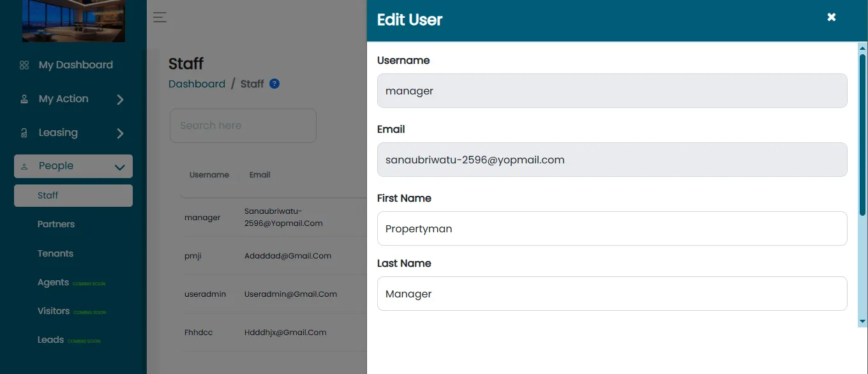The height and width of the screenshot is (374, 868).
Task: Click the Email column header
Action: pyautogui.click(x=260, y=175)
